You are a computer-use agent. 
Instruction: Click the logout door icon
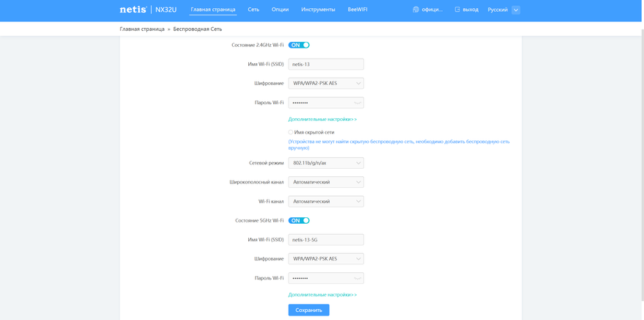457,10
